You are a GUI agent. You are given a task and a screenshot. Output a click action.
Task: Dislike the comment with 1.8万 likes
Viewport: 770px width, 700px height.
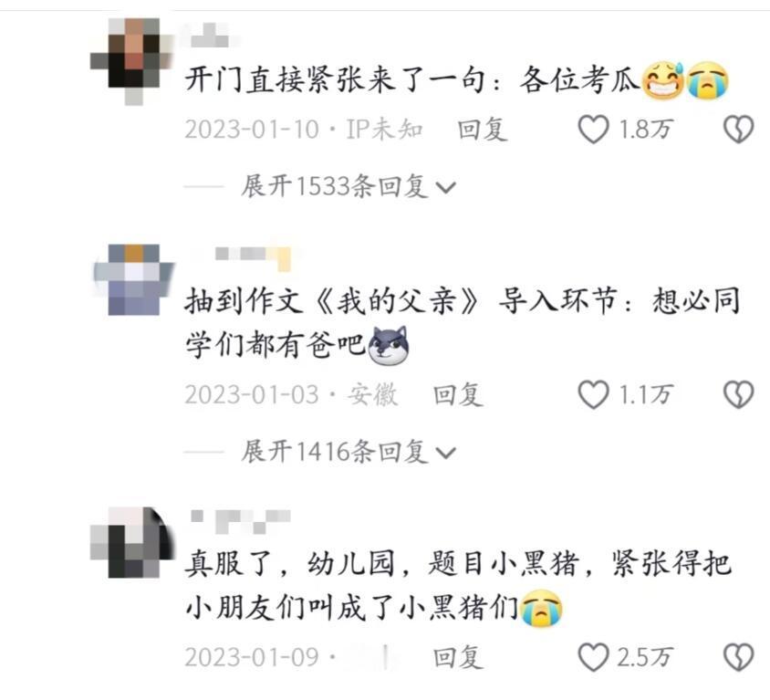pos(738,130)
